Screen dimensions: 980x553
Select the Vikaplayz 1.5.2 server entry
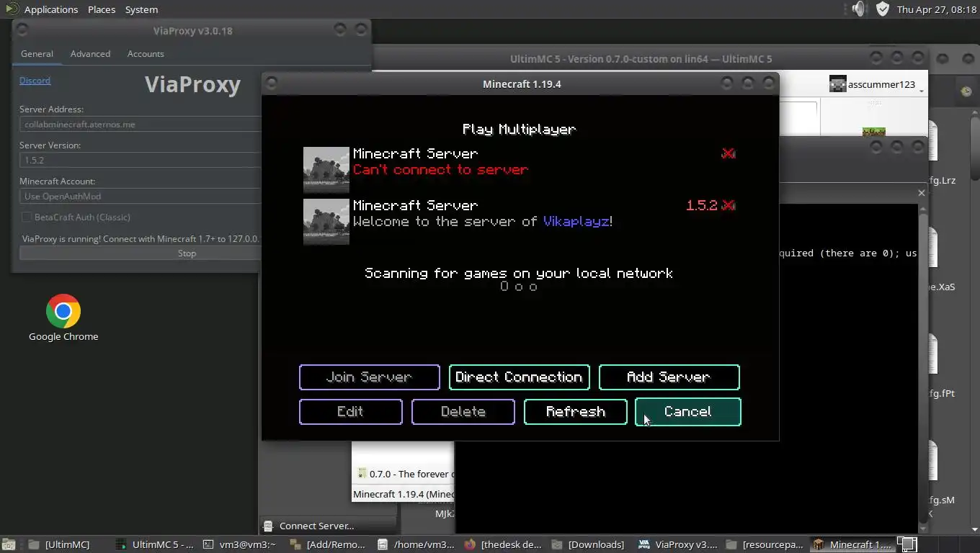point(519,222)
